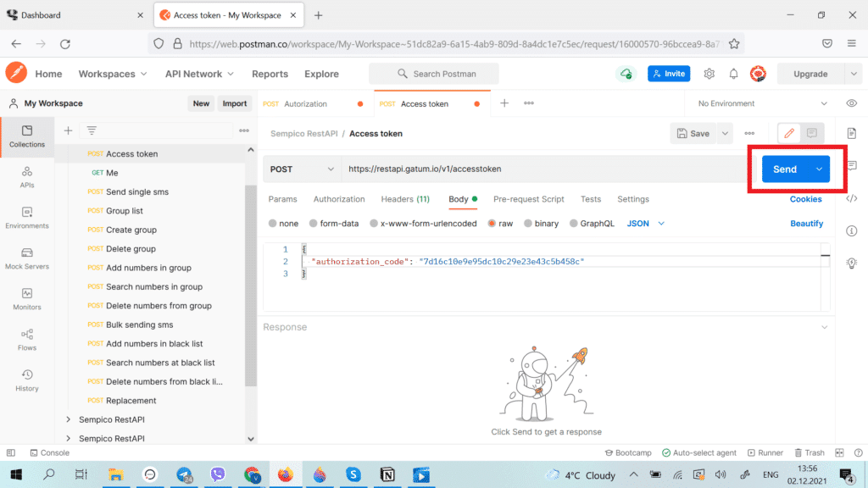The width and height of the screenshot is (868, 488).
Task: Open the request tabs three-dot menu
Action: 529,103
